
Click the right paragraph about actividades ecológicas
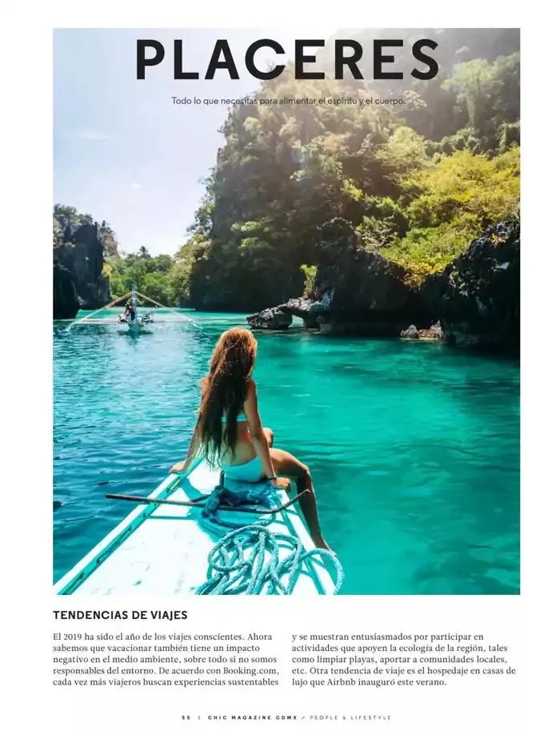point(404,660)
